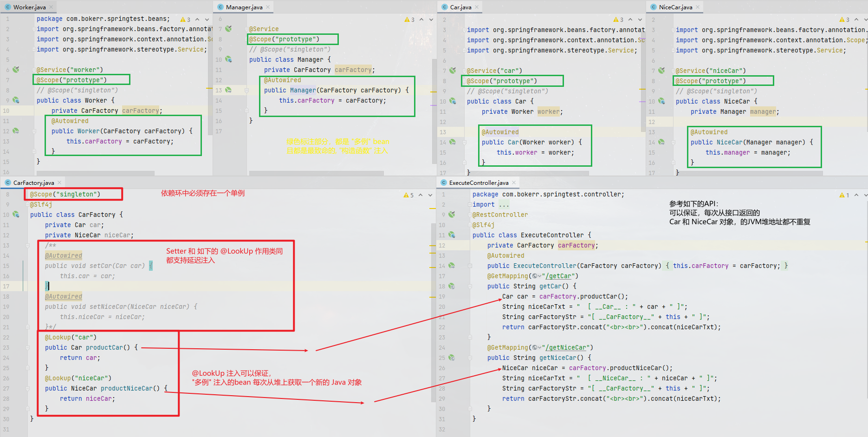Screen dimensions: 868x437
Task: Click Worker.java horizontal scrollbar
Action: click(x=95, y=173)
